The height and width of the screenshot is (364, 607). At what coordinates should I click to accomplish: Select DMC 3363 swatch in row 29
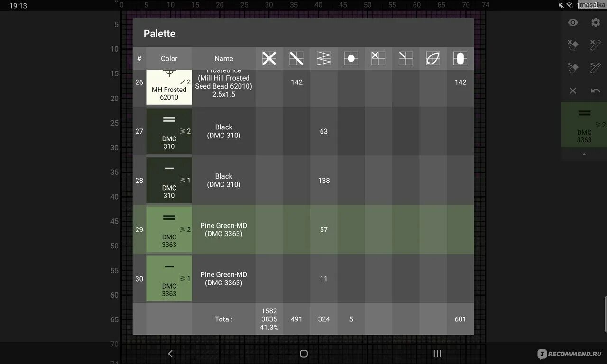[x=169, y=229]
